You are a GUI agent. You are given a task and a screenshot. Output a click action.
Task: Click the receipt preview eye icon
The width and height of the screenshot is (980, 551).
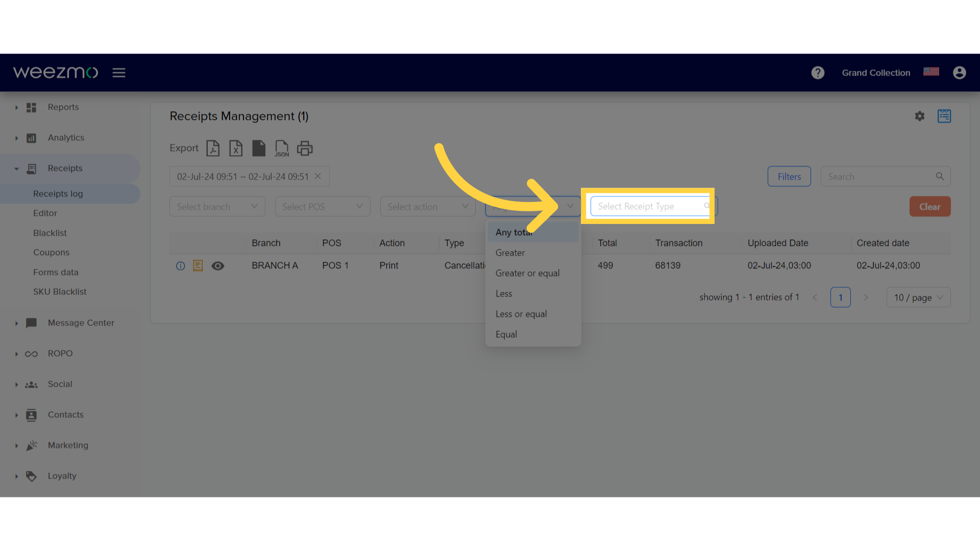(217, 265)
